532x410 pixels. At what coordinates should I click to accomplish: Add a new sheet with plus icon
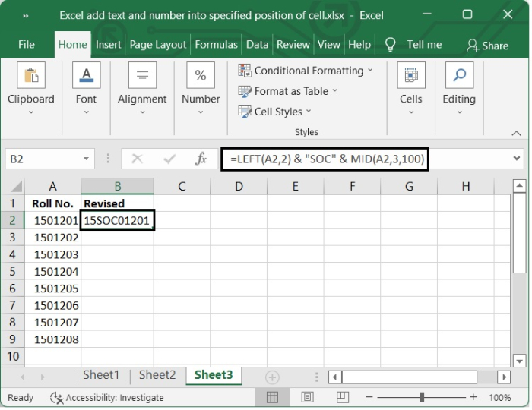point(271,377)
